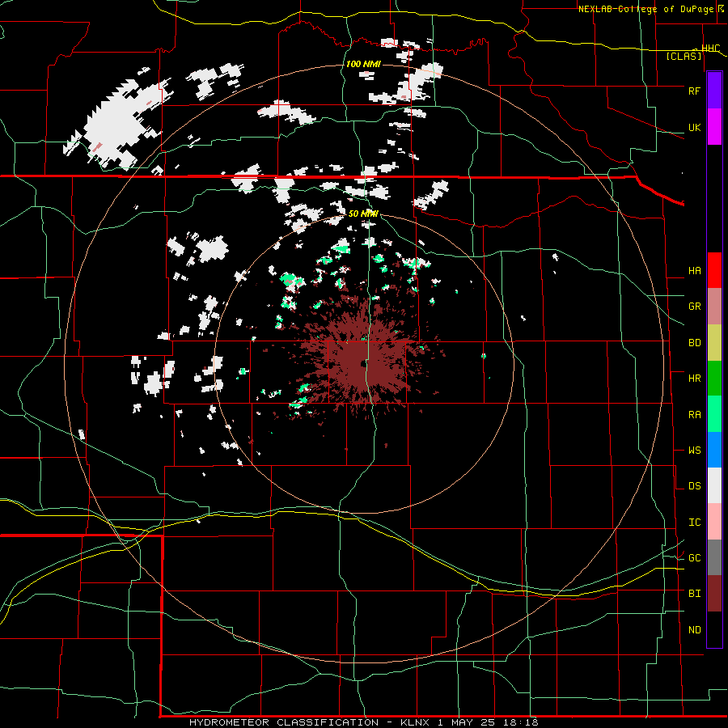Click the RA rain legend swatch
Viewport: 728px width, 728px height.
coord(714,413)
